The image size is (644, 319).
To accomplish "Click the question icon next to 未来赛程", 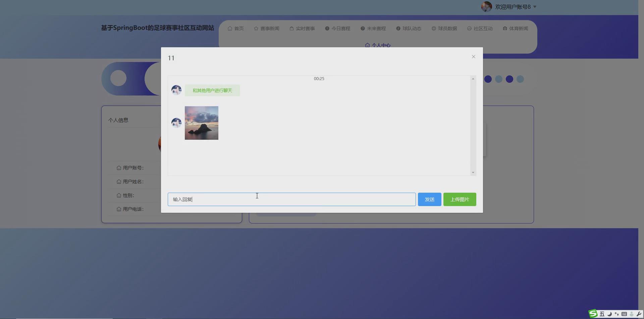I will pos(363,28).
